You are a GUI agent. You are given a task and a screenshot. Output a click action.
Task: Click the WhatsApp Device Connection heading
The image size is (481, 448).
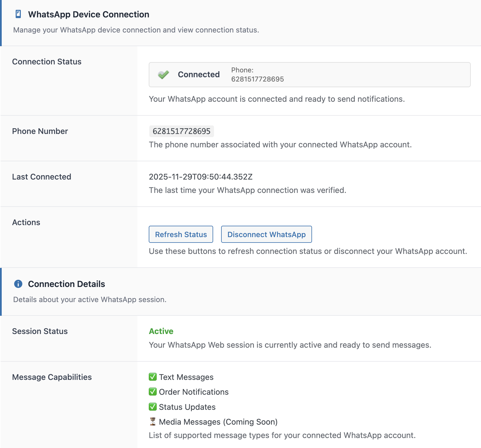(89, 14)
